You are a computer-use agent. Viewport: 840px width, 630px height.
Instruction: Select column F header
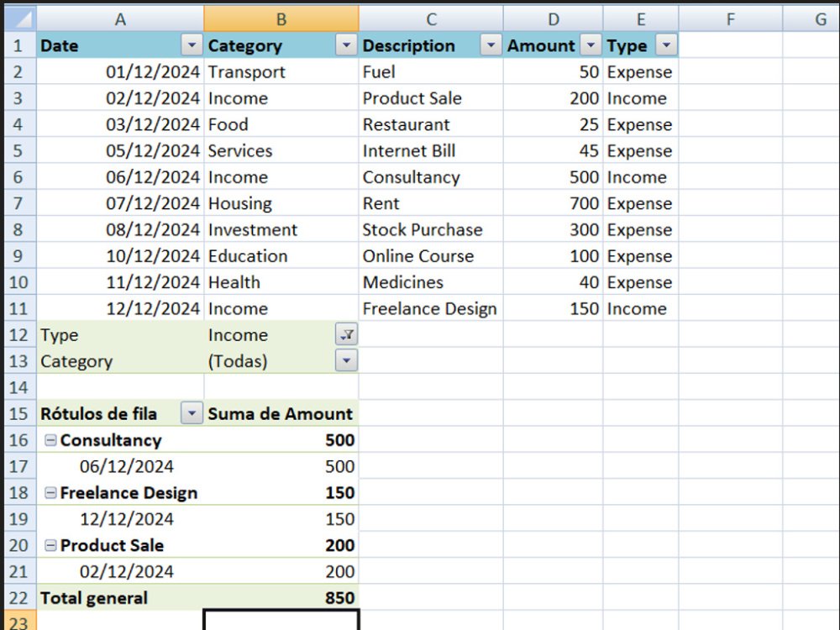pos(730,18)
